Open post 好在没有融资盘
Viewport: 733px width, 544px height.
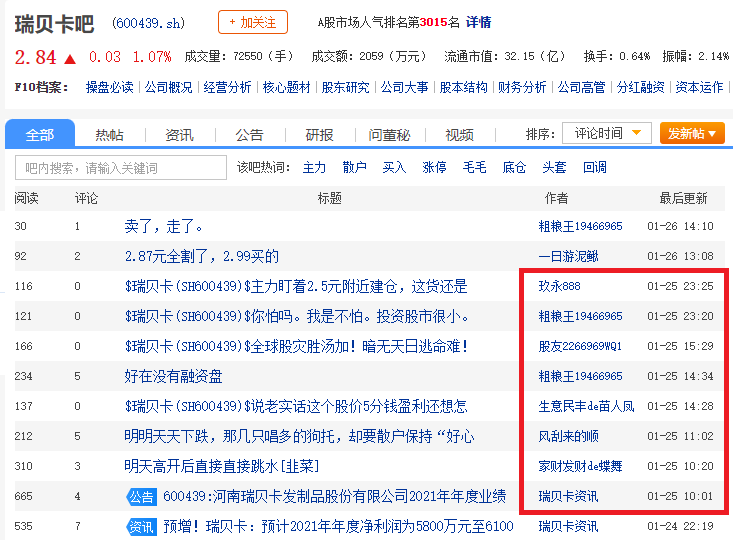point(173,376)
